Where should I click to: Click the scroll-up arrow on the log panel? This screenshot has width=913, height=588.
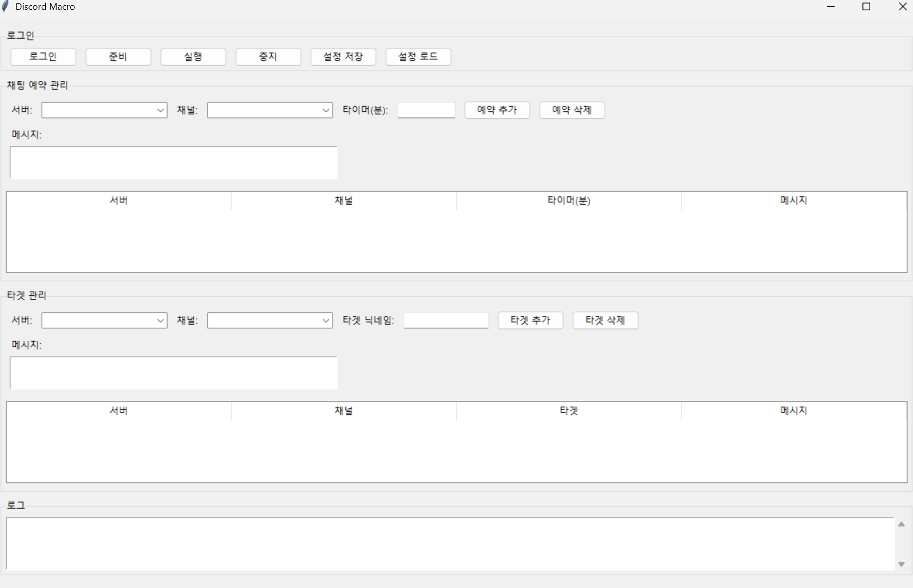point(901,523)
